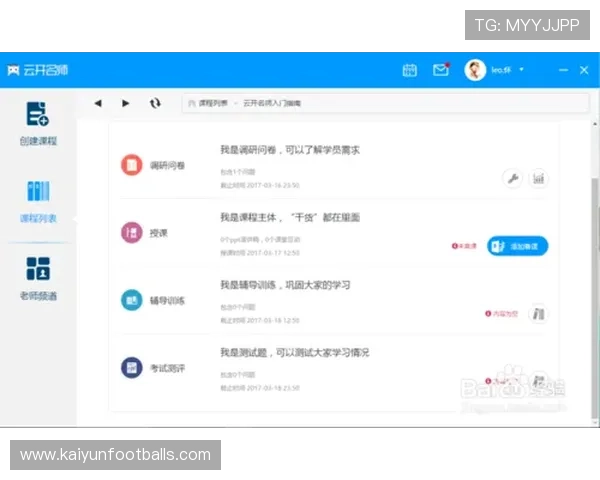Expand the leo user dropdown arrow
Screen dimensions: 600x480
521,70
